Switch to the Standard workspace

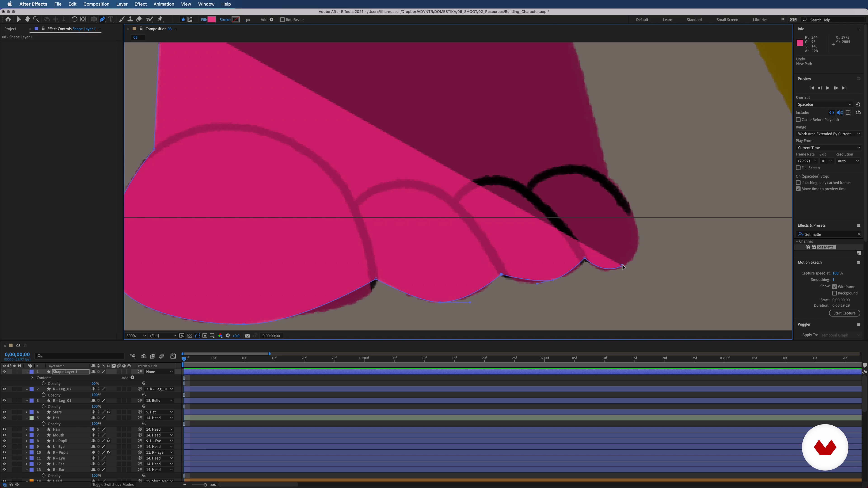[694, 19]
